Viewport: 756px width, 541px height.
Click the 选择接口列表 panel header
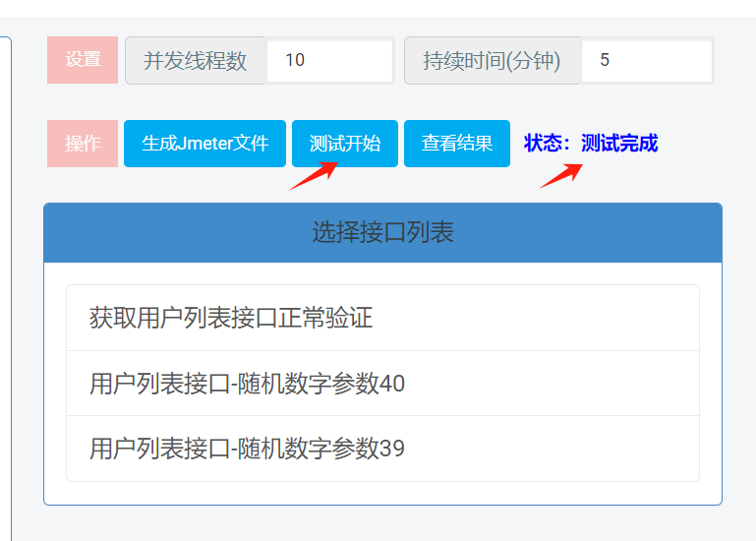tap(382, 232)
